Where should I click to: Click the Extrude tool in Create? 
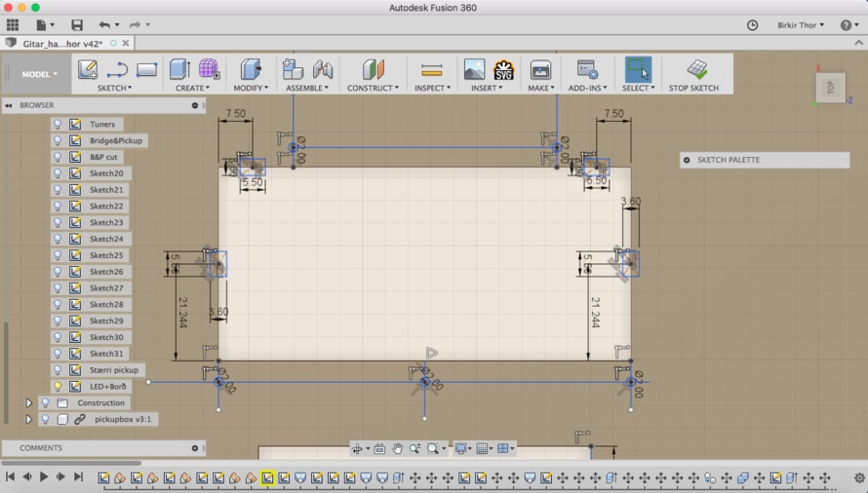(x=179, y=69)
